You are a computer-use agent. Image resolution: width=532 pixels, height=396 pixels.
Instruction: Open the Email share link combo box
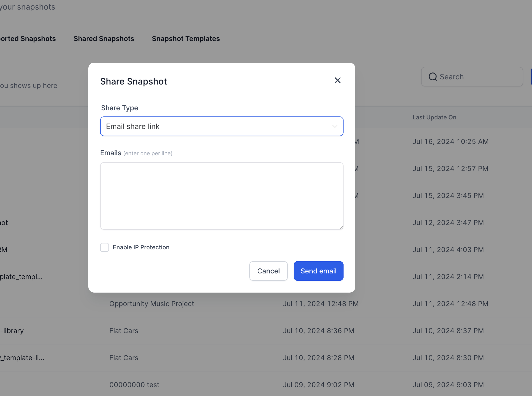216,126
